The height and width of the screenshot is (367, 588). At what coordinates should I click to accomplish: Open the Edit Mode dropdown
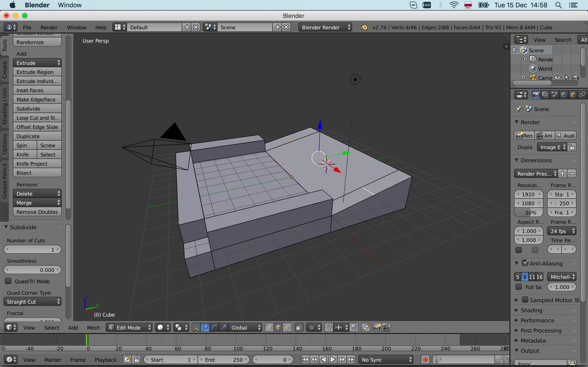[129, 328]
